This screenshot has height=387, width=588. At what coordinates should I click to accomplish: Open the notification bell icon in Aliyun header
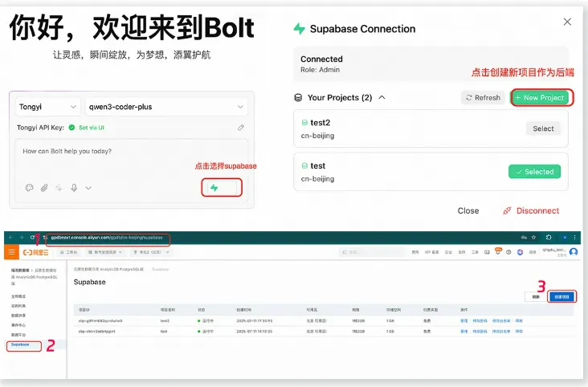497,252
